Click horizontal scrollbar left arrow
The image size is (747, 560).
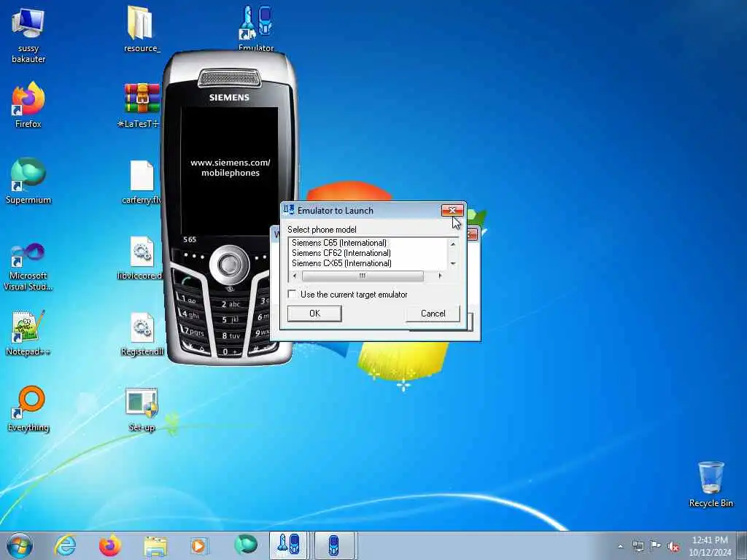click(295, 276)
